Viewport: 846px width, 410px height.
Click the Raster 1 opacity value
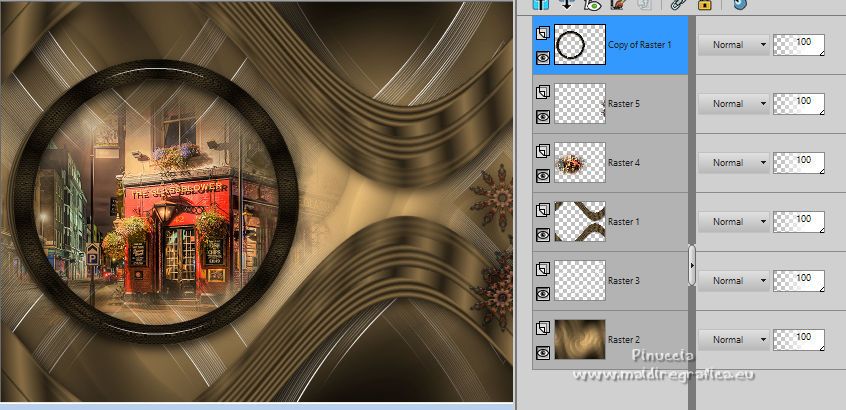[x=799, y=222]
